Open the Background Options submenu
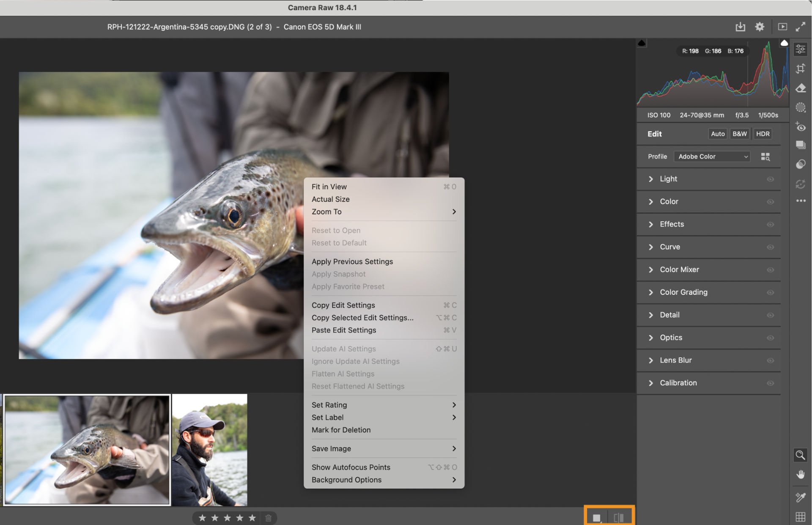The width and height of the screenshot is (812, 525). [384, 480]
